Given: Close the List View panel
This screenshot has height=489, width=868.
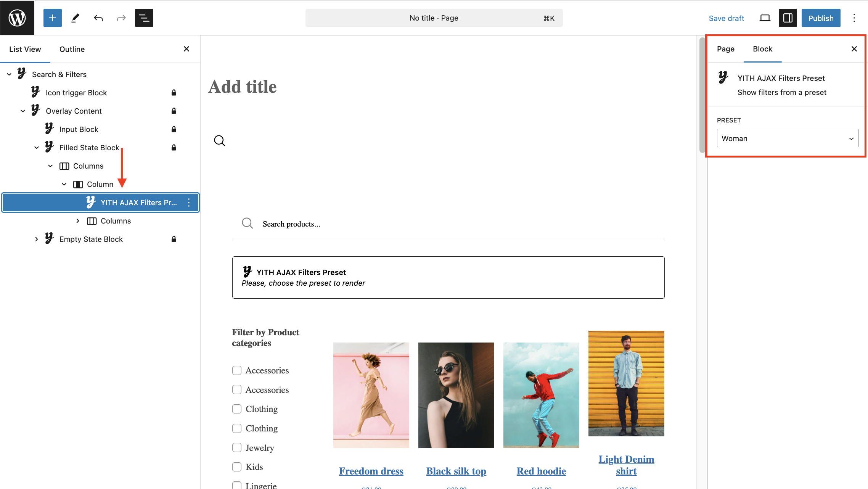Looking at the screenshot, I should (186, 49).
